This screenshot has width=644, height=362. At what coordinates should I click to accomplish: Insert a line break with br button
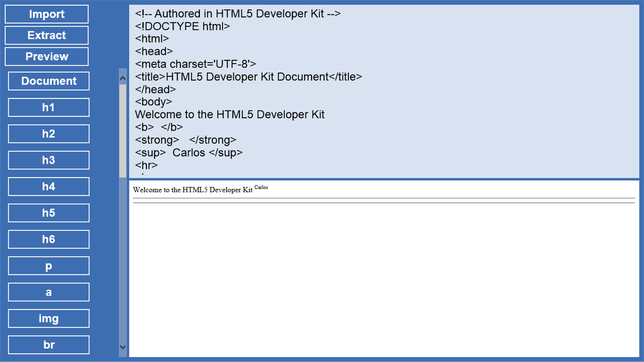48,345
